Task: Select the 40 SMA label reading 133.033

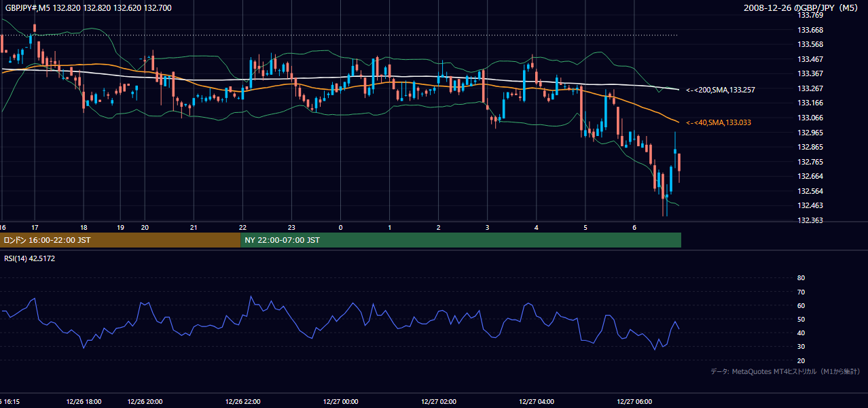Action: pos(718,122)
